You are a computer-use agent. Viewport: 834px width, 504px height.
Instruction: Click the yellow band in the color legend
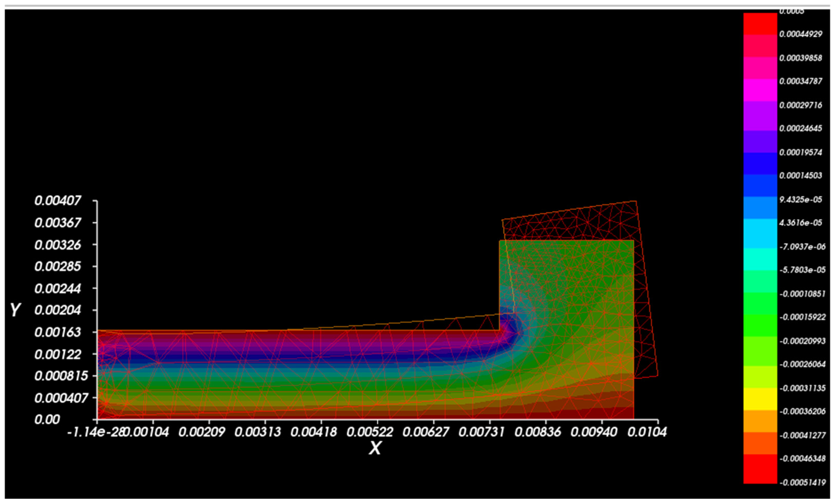click(x=760, y=399)
